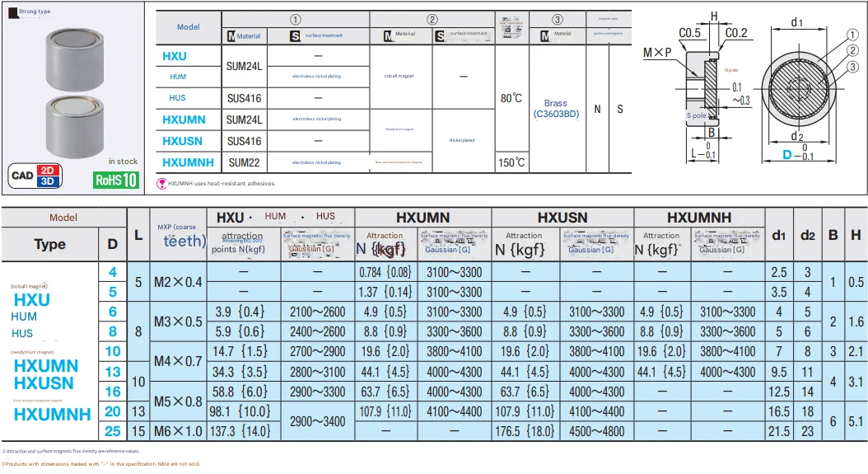
Task: Click the pink tip icon beside HXUMNH note
Action: (161, 183)
